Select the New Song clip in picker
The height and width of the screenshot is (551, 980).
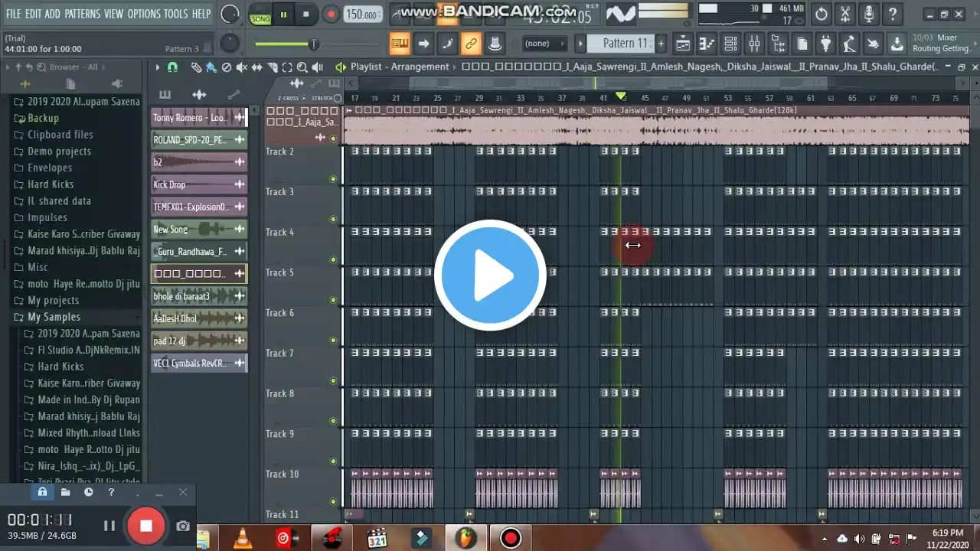pyautogui.click(x=199, y=229)
